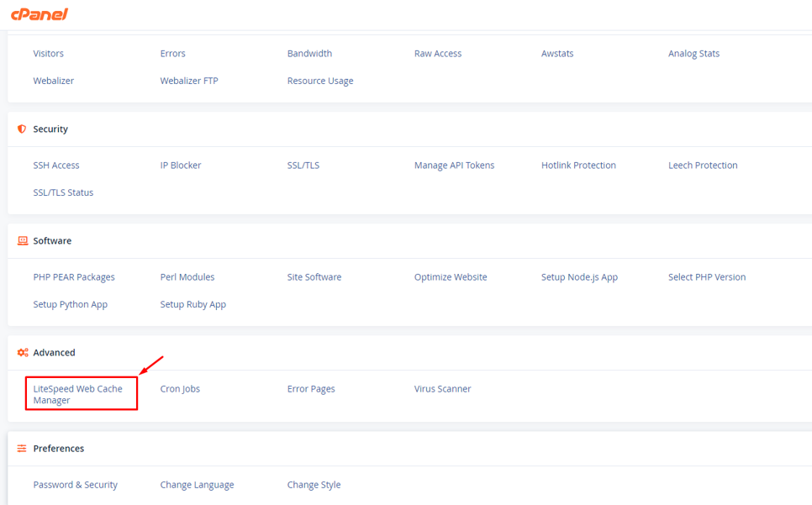The image size is (812, 505).
Task: Open Resource Usage
Action: (320, 81)
